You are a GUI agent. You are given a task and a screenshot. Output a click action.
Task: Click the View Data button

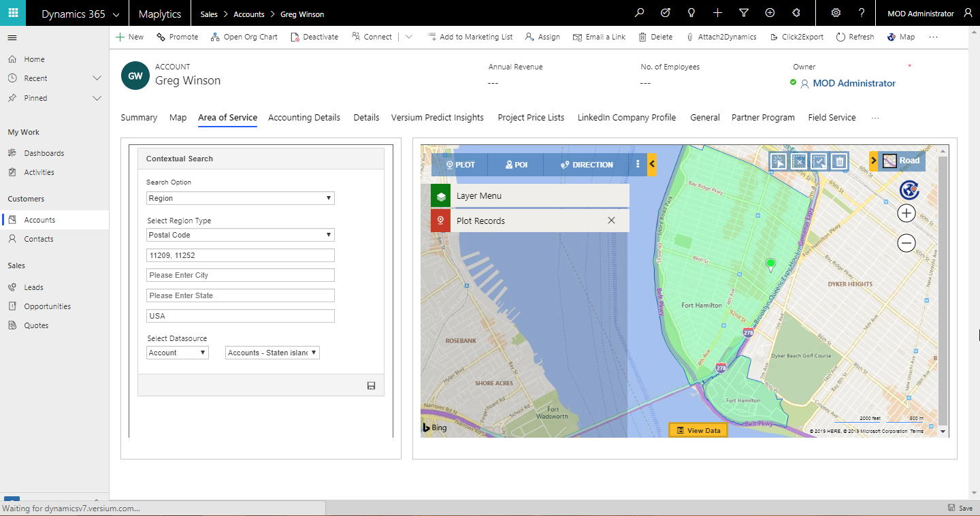pyautogui.click(x=698, y=430)
